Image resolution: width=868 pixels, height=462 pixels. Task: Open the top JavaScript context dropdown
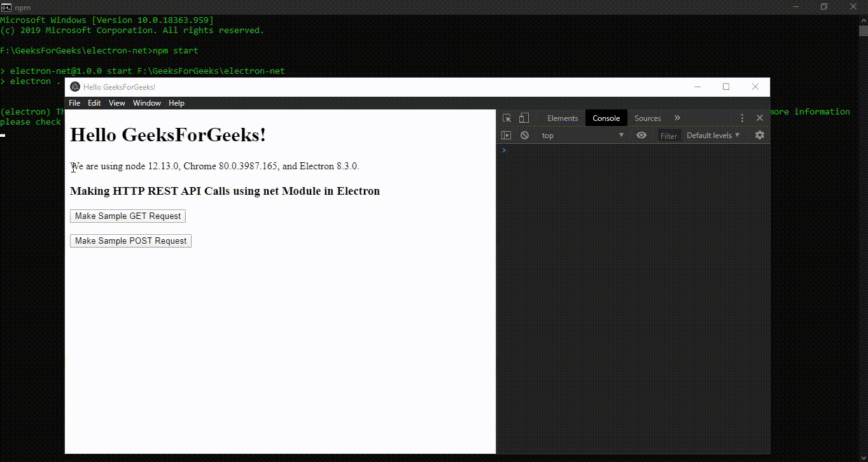[583, 136]
